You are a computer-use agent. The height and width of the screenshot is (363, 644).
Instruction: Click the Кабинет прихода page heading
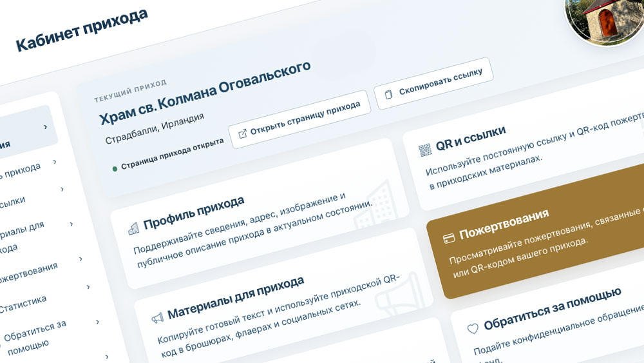[x=82, y=30]
